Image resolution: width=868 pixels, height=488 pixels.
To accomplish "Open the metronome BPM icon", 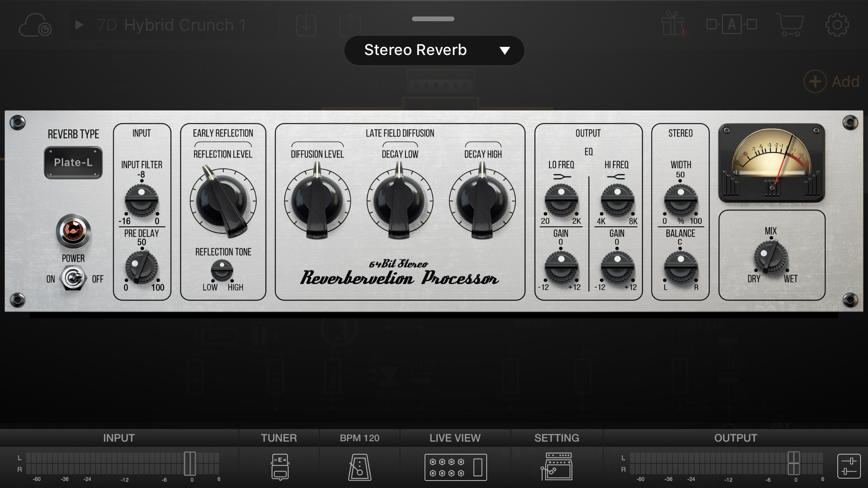I will tap(359, 467).
